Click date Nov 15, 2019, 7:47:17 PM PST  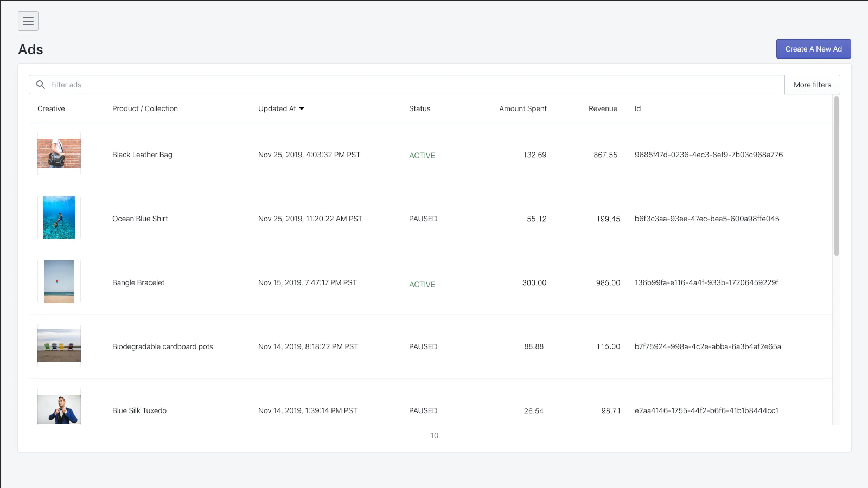pos(308,282)
